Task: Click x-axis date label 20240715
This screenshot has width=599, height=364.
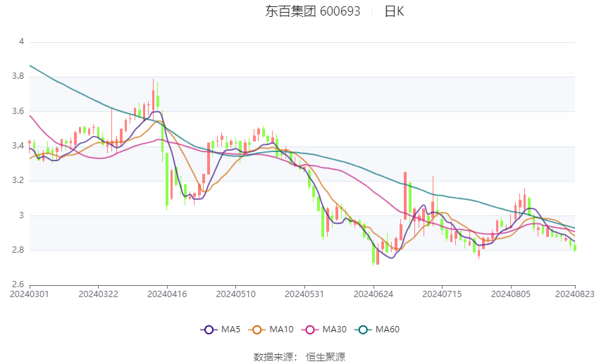Action: pos(442,294)
